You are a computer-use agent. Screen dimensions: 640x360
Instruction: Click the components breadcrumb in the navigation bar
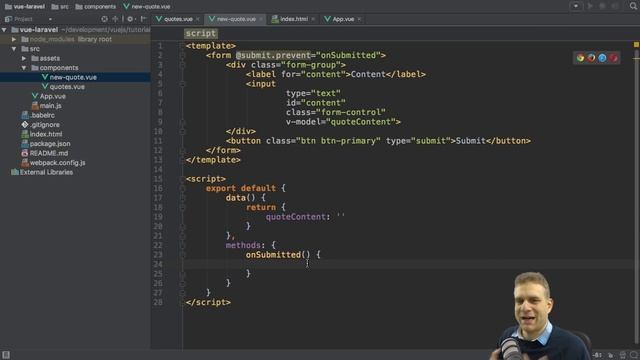point(96,7)
